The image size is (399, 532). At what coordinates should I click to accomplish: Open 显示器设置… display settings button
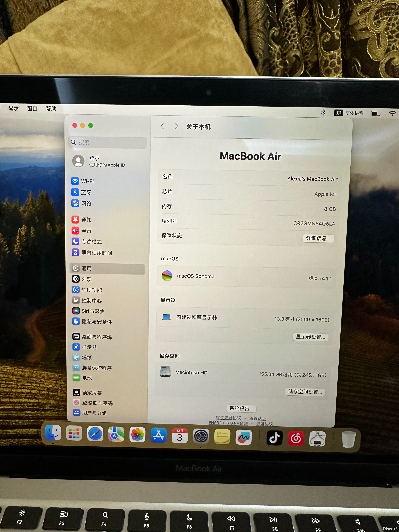pyautogui.click(x=310, y=337)
